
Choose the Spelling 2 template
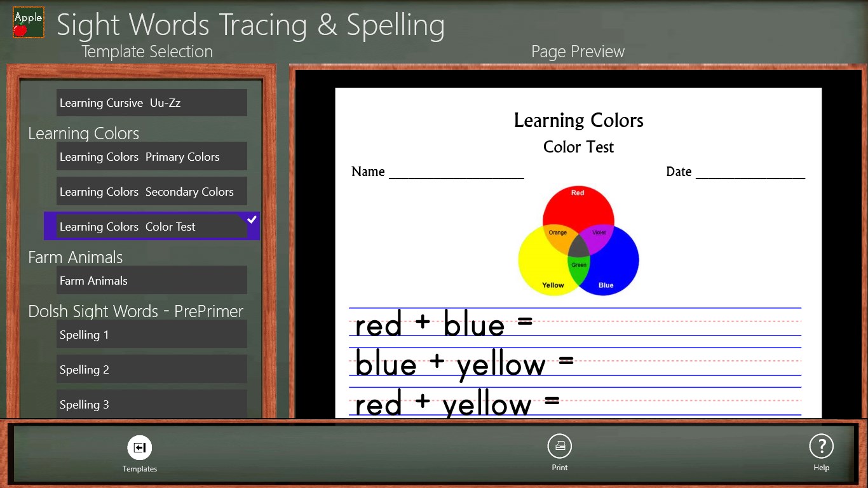(x=151, y=370)
